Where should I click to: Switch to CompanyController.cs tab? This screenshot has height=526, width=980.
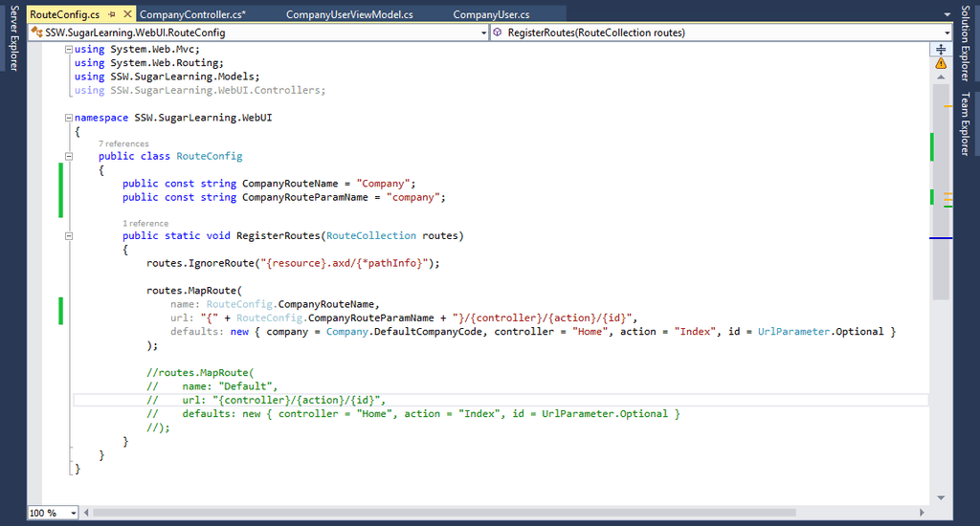192,15
